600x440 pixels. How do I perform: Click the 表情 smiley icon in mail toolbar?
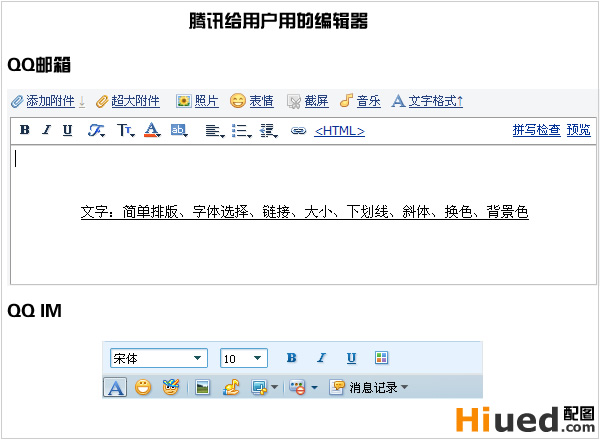[x=238, y=101]
